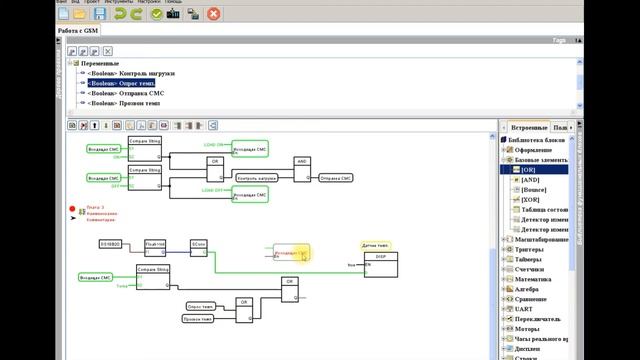The height and width of the screenshot is (360, 640).
Task: Select the Boolean Контроль нагрузки variable
Action: pyautogui.click(x=131, y=73)
